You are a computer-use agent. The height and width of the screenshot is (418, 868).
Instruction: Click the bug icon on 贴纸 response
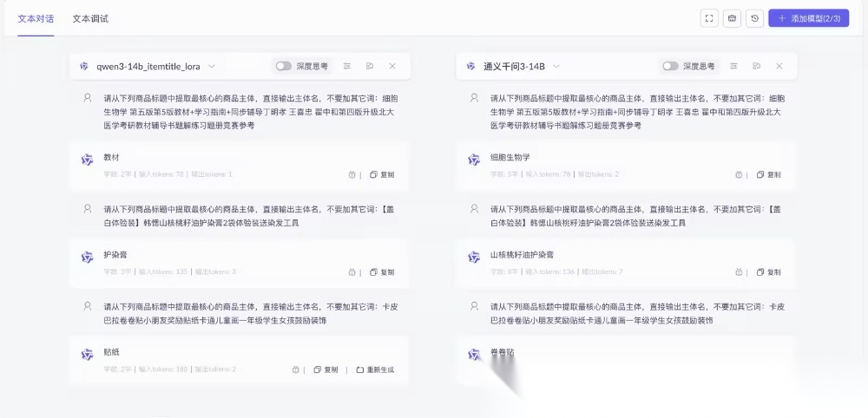pyautogui.click(x=295, y=370)
